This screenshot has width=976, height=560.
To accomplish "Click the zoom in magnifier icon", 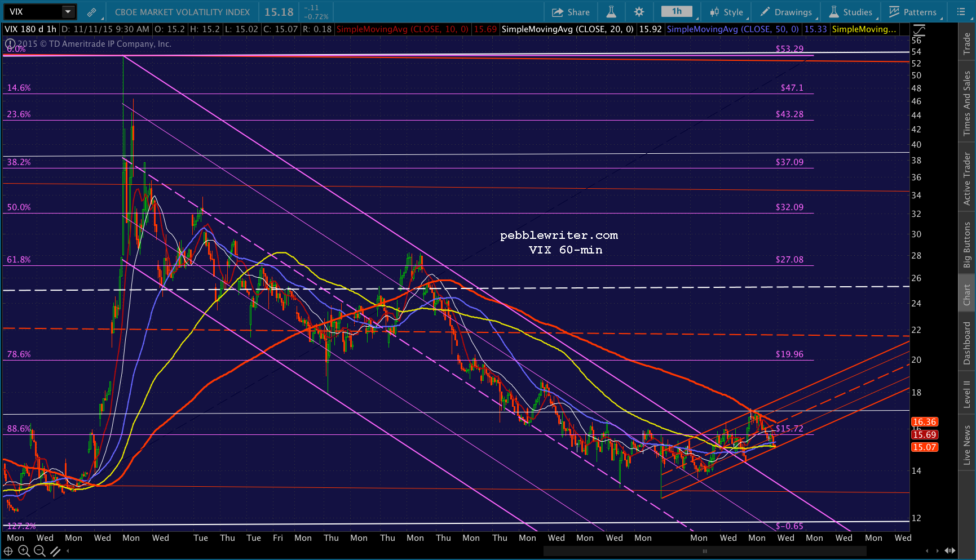I will click(x=24, y=551).
